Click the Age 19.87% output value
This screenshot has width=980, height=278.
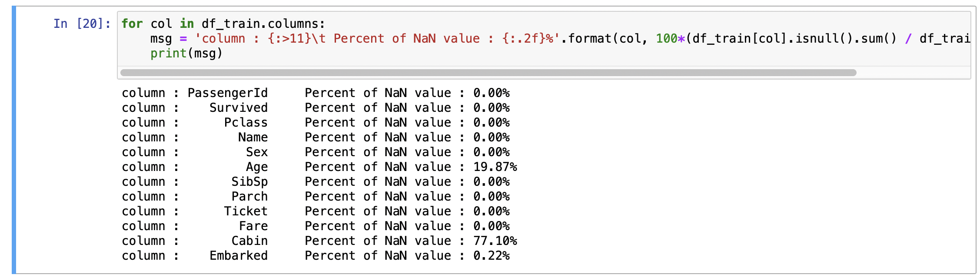[x=495, y=167]
